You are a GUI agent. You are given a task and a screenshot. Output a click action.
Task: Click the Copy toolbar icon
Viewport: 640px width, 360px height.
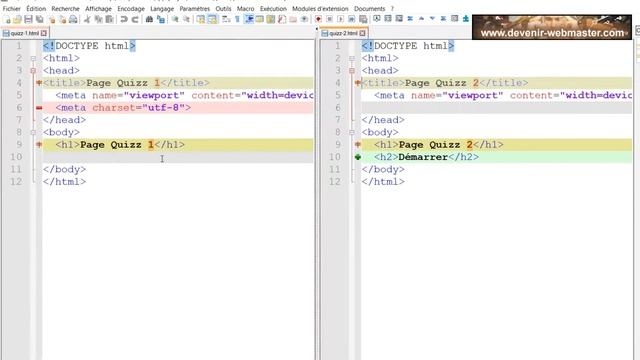click(x=98, y=19)
